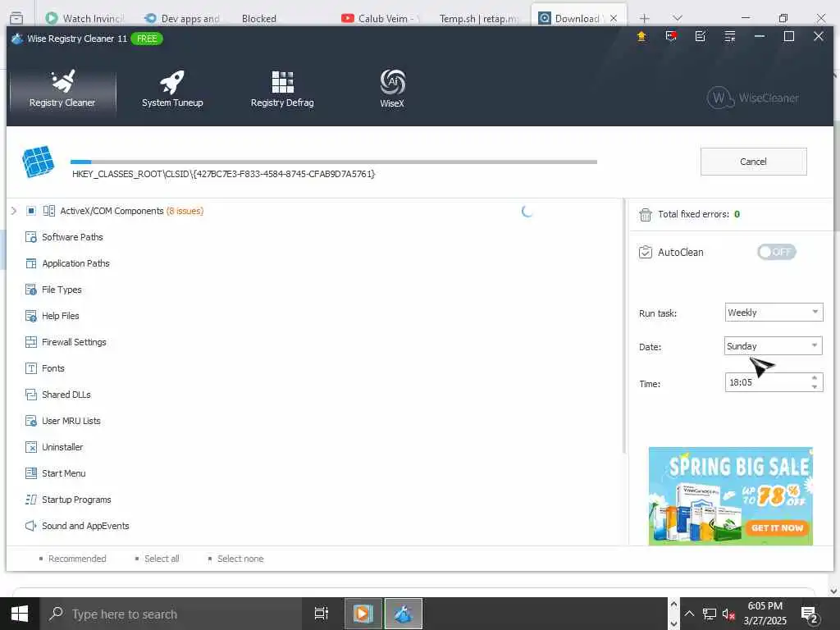Viewport: 840px width, 630px height.
Task: Turn on the AutoClean switch
Action: 776,252
